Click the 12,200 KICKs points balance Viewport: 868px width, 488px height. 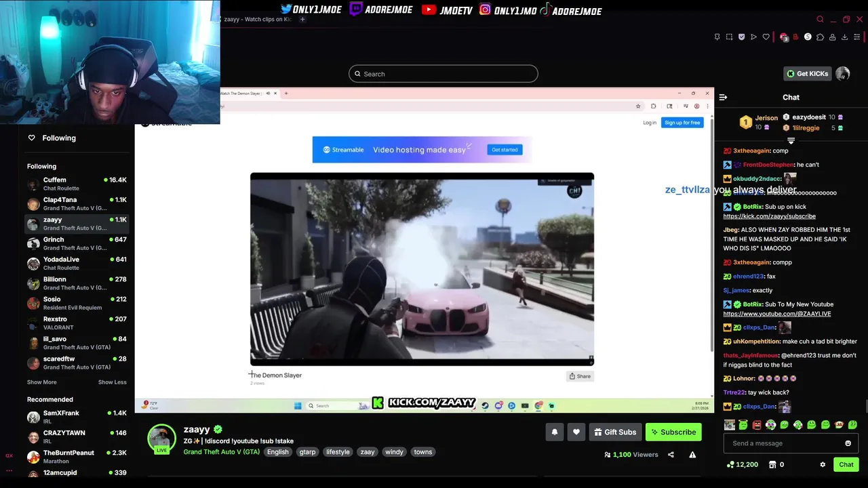pos(742,465)
